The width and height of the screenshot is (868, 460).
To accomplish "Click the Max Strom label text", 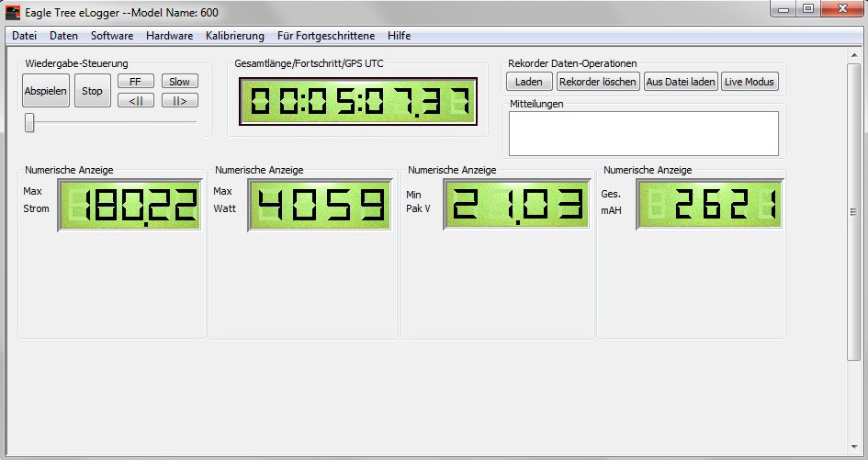I will point(36,200).
